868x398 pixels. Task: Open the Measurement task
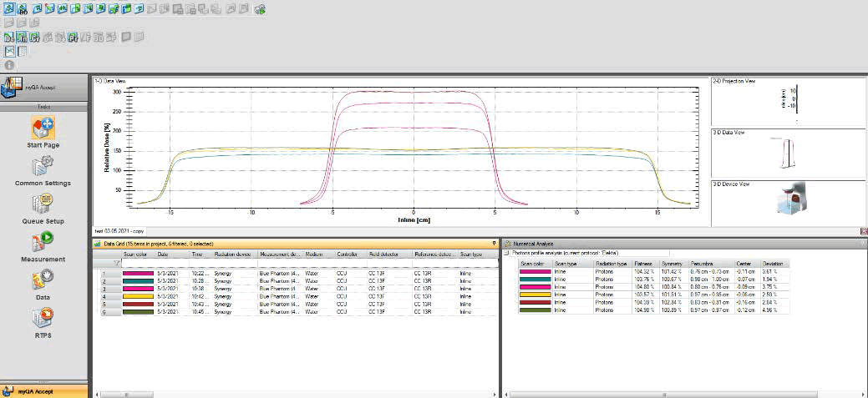[43, 242]
